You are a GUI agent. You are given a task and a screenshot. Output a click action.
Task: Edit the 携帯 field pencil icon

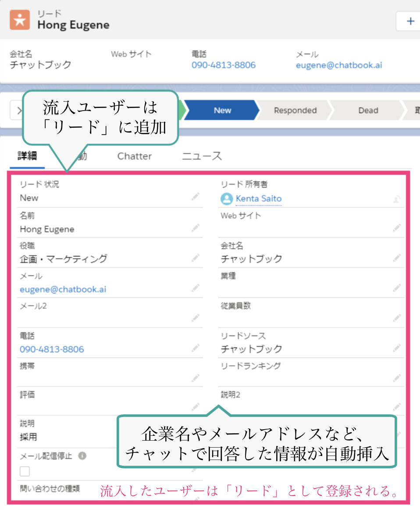[195, 377]
